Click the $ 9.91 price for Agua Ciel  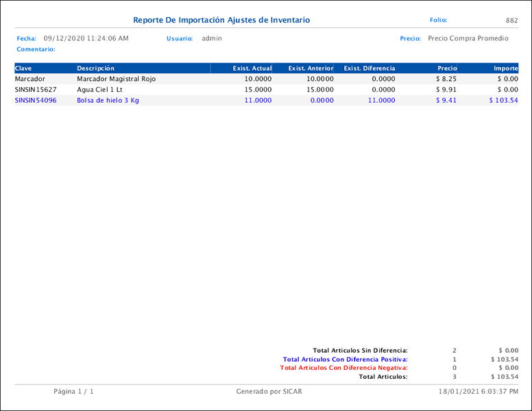point(446,90)
